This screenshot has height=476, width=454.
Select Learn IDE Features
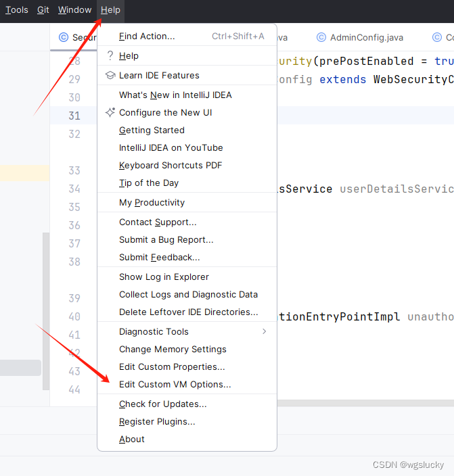pyautogui.click(x=187, y=75)
